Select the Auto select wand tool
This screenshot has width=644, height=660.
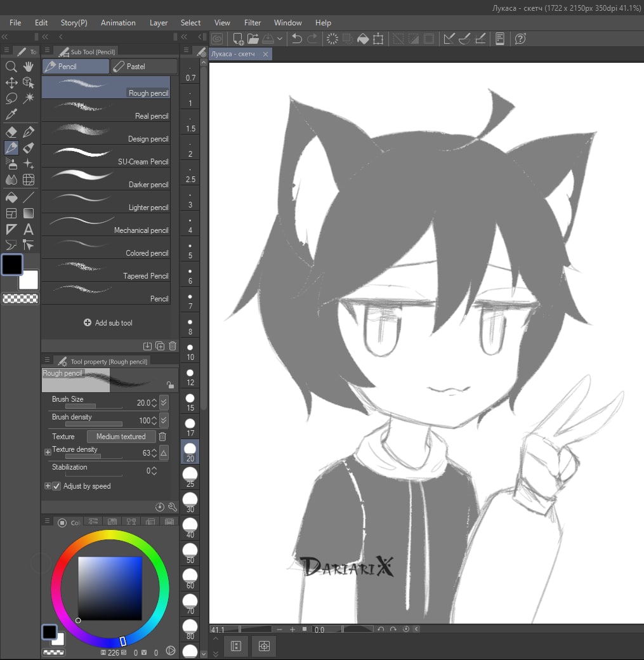[28, 98]
